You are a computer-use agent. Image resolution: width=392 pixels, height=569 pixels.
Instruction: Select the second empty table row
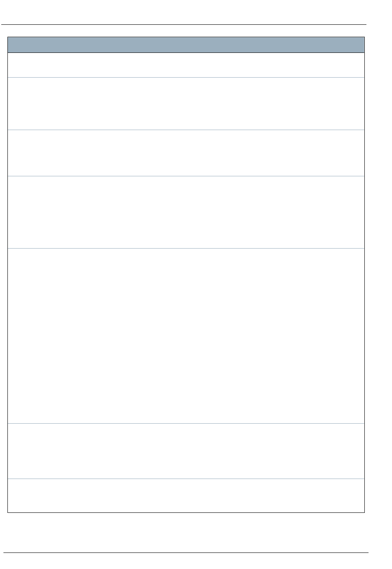point(186,104)
